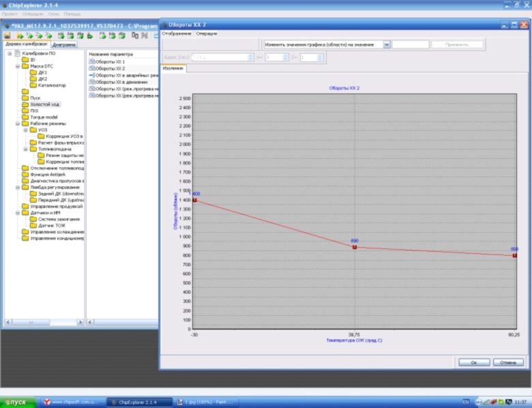The width and height of the screenshot is (532, 408).
Task: Click the Калибровки ПО root document icon
Action: (17, 53)
